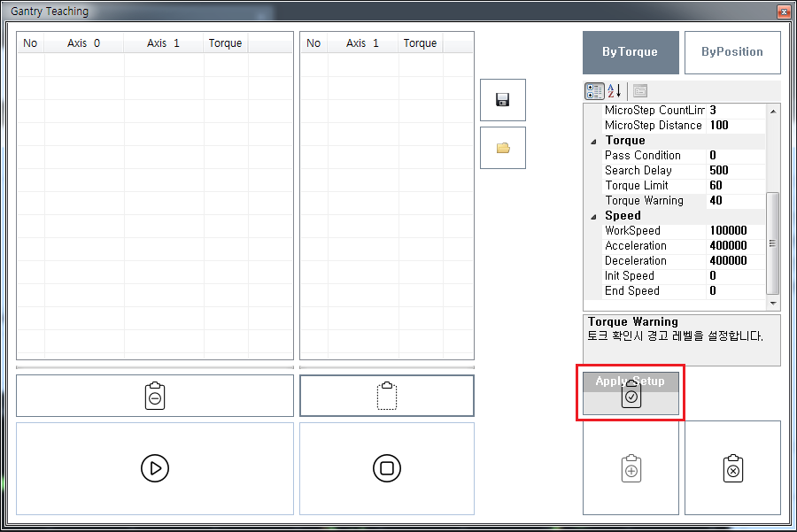Click the clipboard minus remove button
Image resolution: width=797 pixels, height=532 pixels.
pyautogui.click(x=154, y=396)
